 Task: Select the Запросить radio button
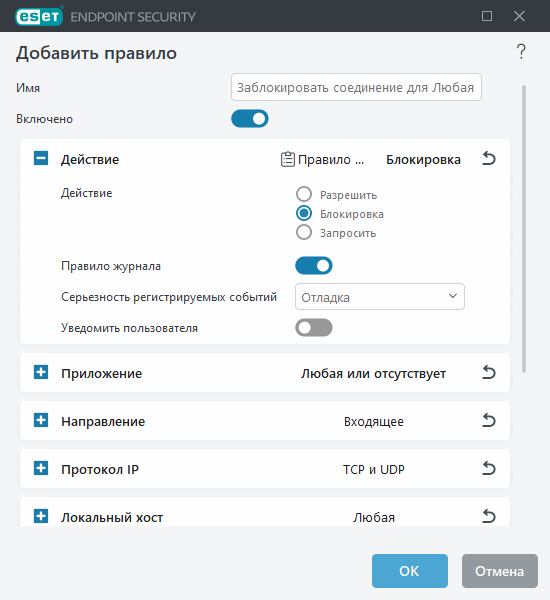coord(304,232)
